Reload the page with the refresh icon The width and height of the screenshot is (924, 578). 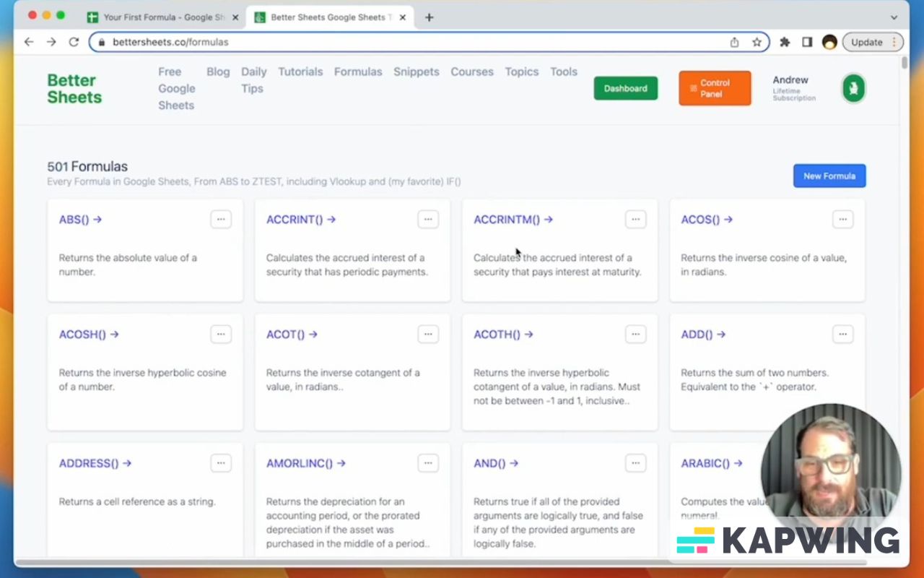tap(74, 42)
